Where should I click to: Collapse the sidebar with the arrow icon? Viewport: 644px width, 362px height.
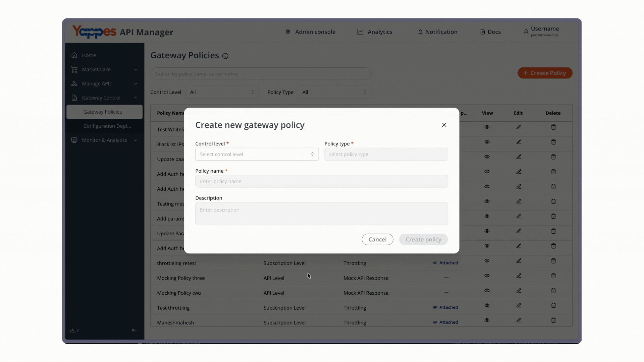[x=135, y=330]
